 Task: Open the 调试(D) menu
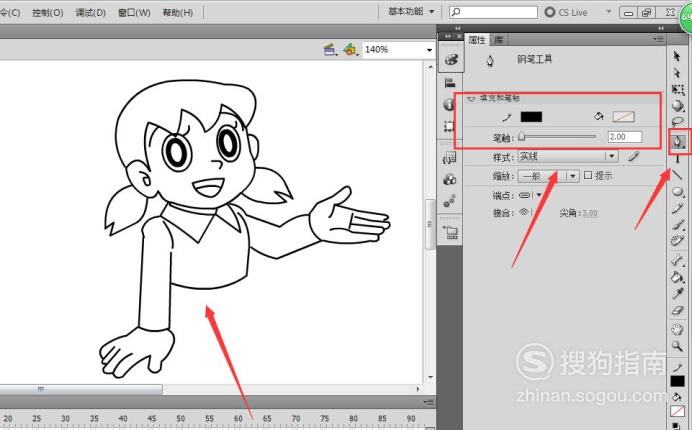[90, 12]
